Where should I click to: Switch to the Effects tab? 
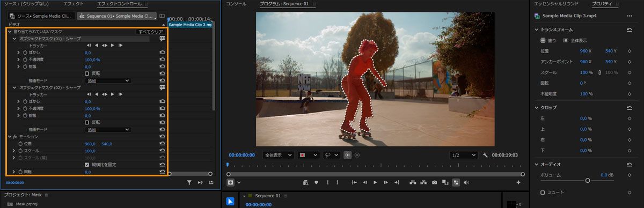click(x=73, y=4)
